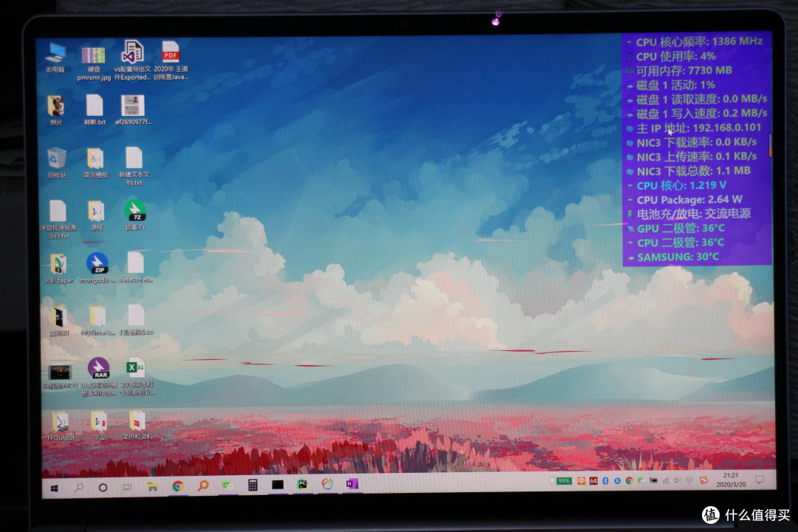798x532 pixels.
Task: Open the clock showing 21:21 2020/3/20
Action: [731, 480]
